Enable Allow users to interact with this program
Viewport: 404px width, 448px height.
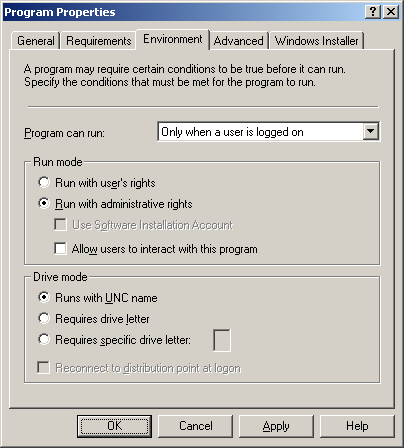click(x=156, y=249)
